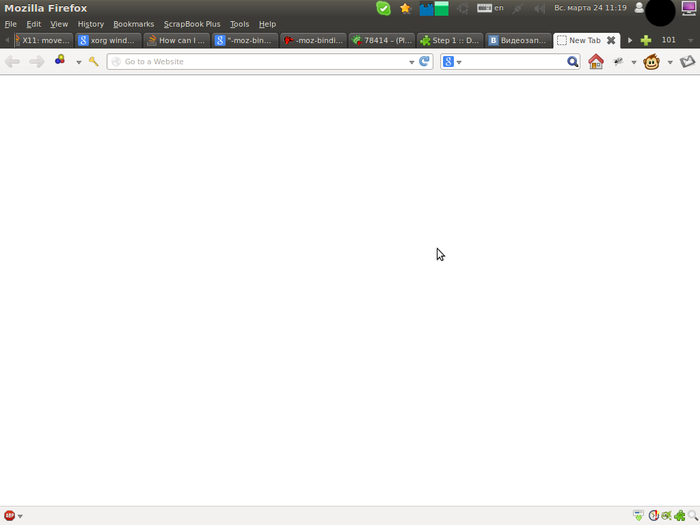700x525 pixels.
Task: Click the golden key toolbar icon
Action: [93, 62]
